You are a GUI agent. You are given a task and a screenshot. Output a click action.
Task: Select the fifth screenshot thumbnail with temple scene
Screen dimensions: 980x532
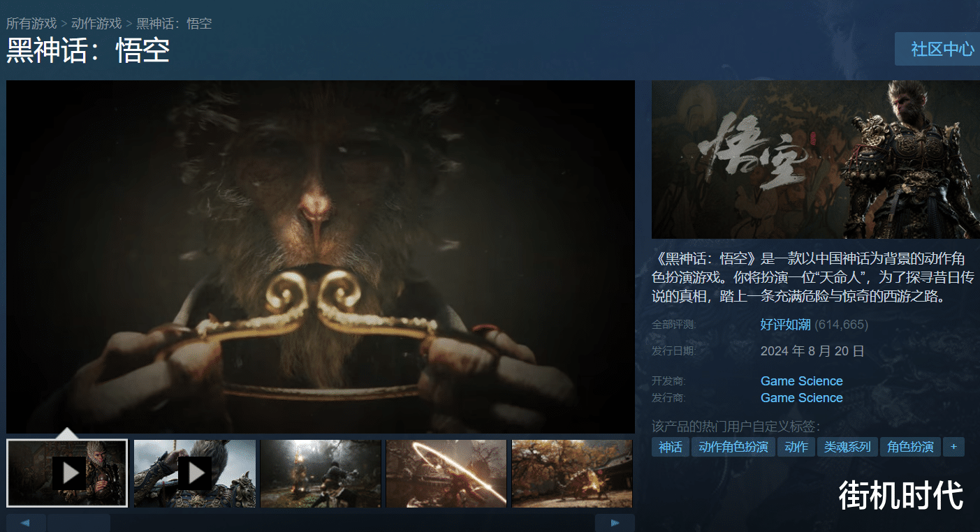(572, 473)
